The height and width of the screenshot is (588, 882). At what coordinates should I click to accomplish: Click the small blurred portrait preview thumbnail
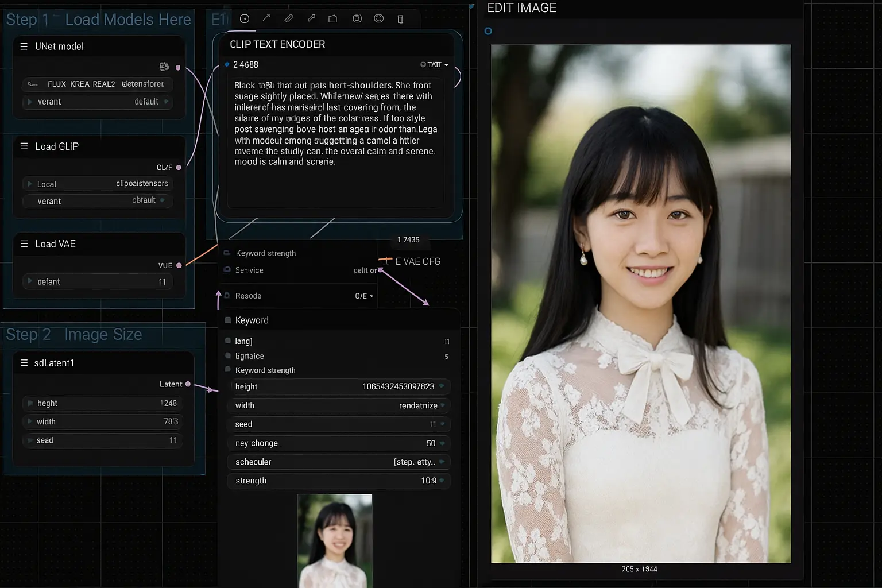[x=335, y=541]
